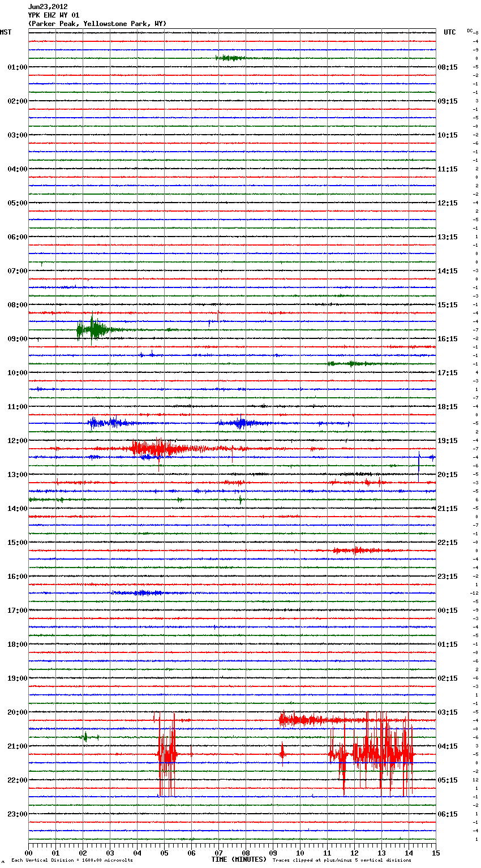Screen dimensions: 481x868
Task: Click the 13:15 UTC time label
Action: click(x=448, y=237)
